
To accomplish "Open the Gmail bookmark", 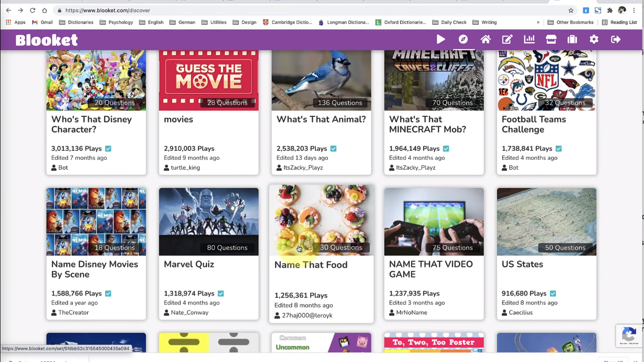I will [42, 22].
